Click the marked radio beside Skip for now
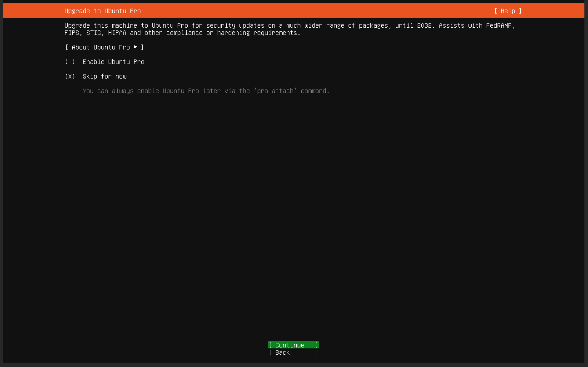 point(70,76)
